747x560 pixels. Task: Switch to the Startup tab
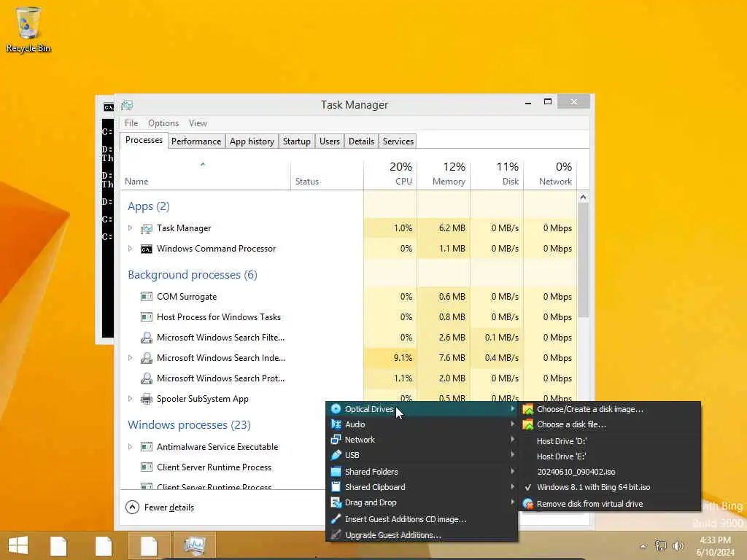pos(296,141)
